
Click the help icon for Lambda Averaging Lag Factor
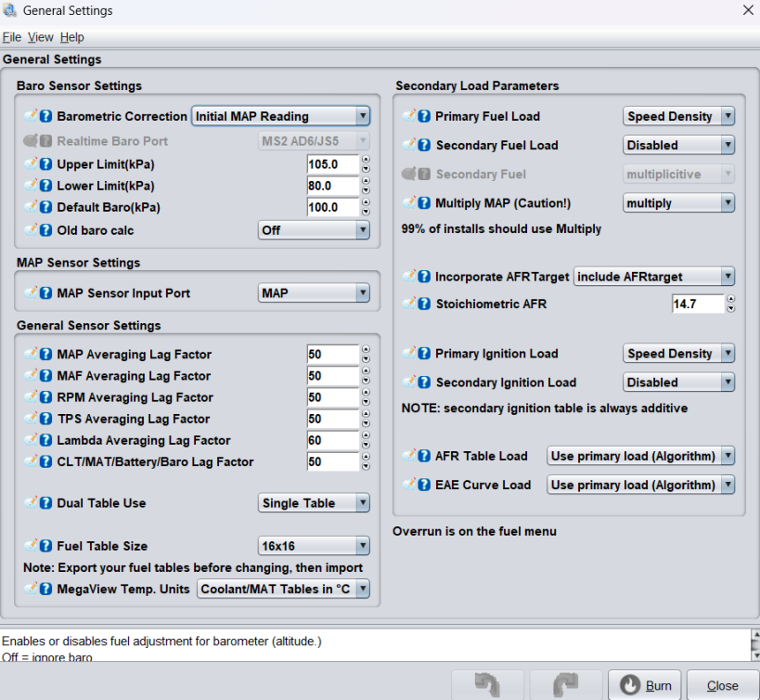pyautogui.click(x=45, y=440)
